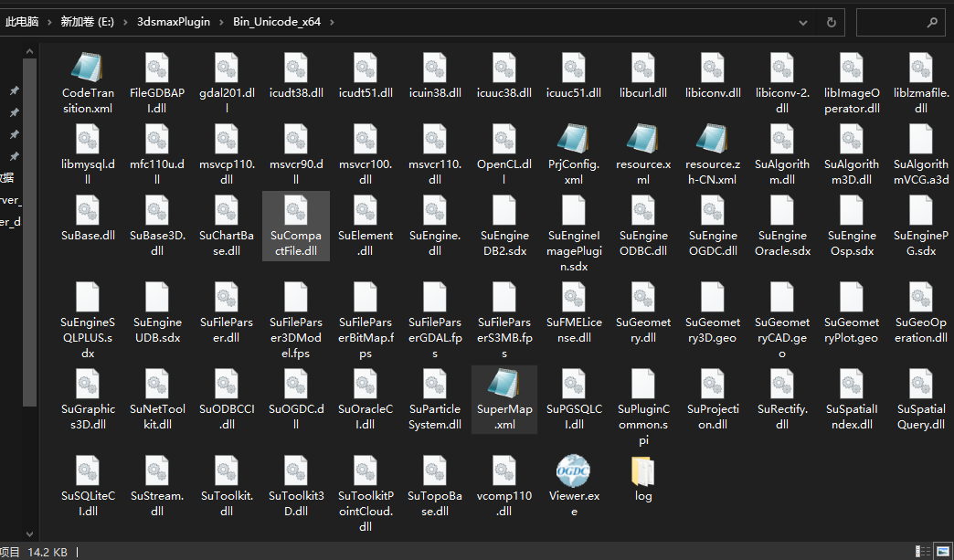The image size is (954, 560).
Task: Click the SuElement.dll file name
Action: [365, 243]
